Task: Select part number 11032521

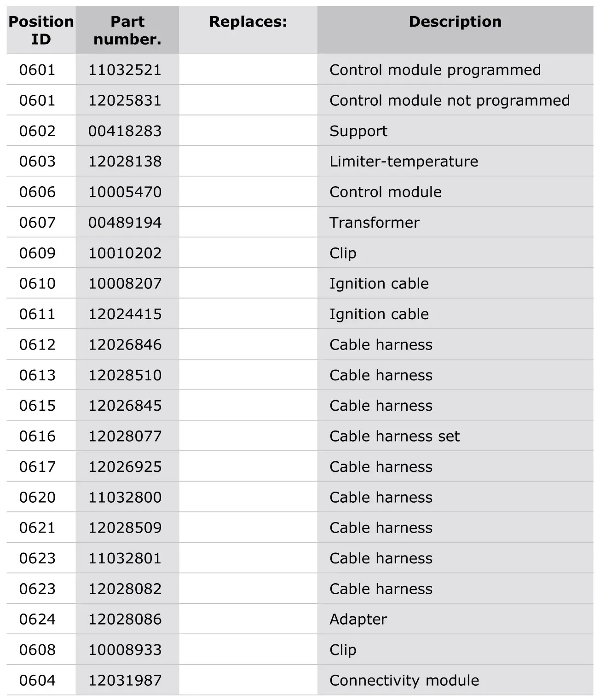Action: coord(125,70)
